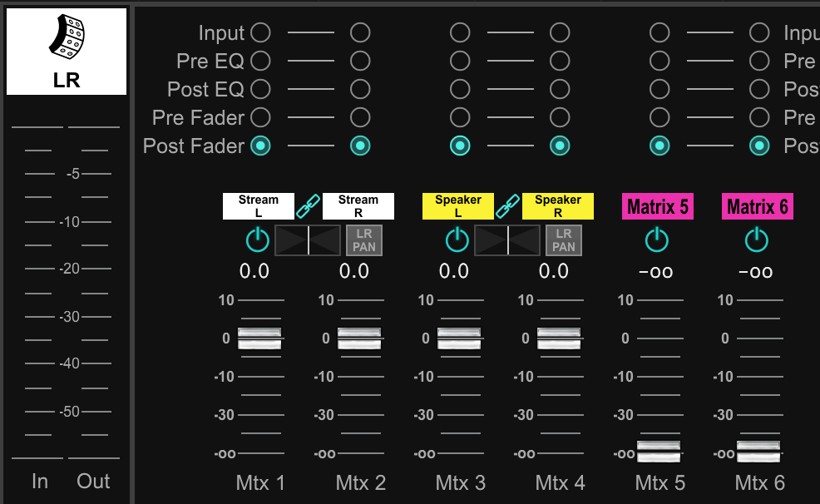Toggle the Mtx 3 Speaker L power icon
The width and height of the screenshot is (820, 504).
(x=457, y=240)
